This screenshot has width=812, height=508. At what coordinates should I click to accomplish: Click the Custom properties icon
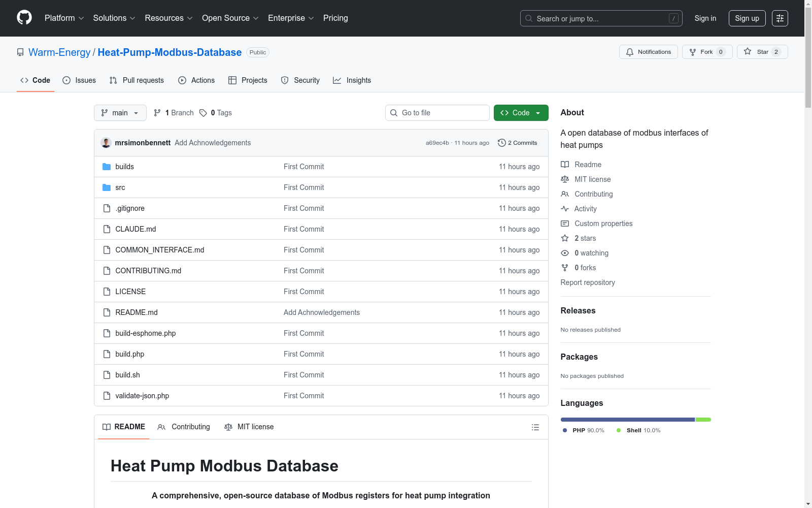coord(565,224)
